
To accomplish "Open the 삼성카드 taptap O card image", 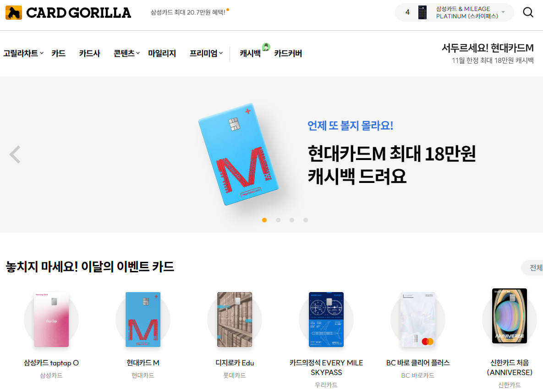I will click(x=51, y=320).
